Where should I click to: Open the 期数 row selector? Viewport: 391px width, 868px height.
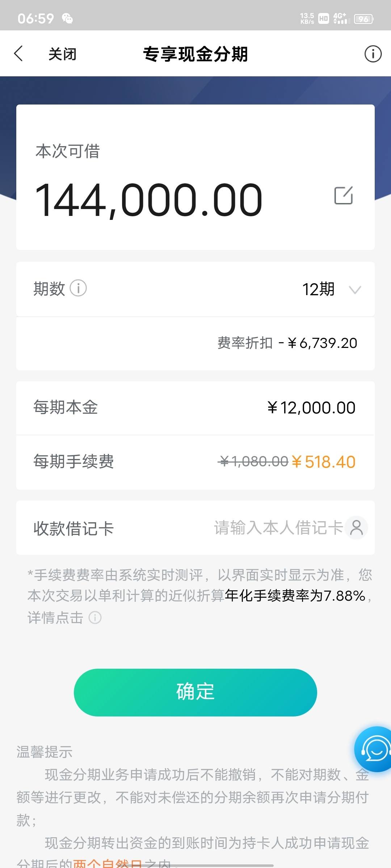(195, 289)
